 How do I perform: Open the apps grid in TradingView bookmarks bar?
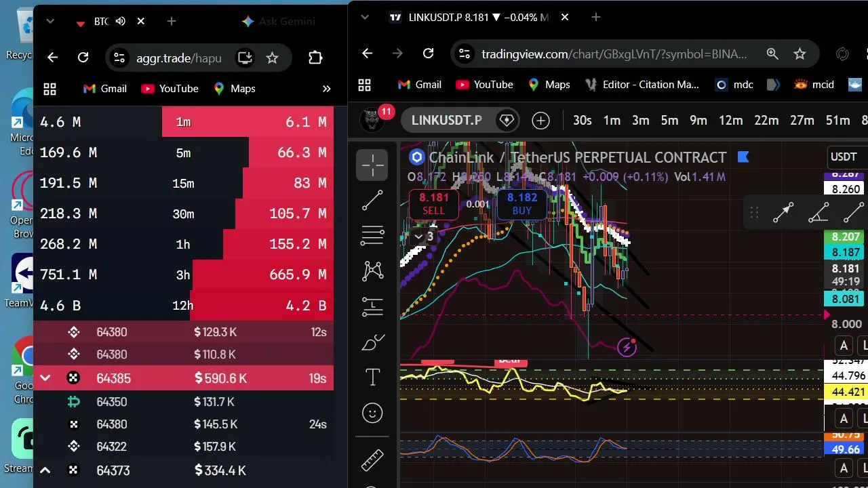pyautogui.click(x=364, y=85)
